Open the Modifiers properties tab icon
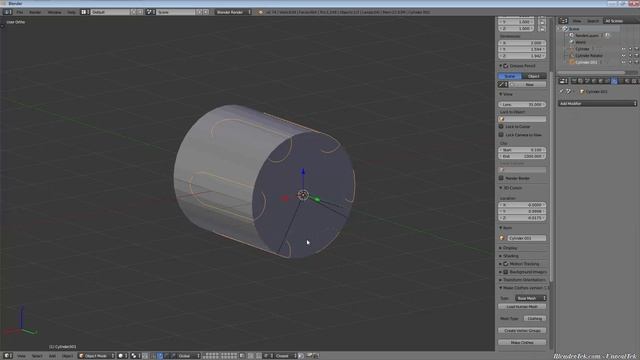This screenshot has height=360, width=640. click(x=614, y=81)
